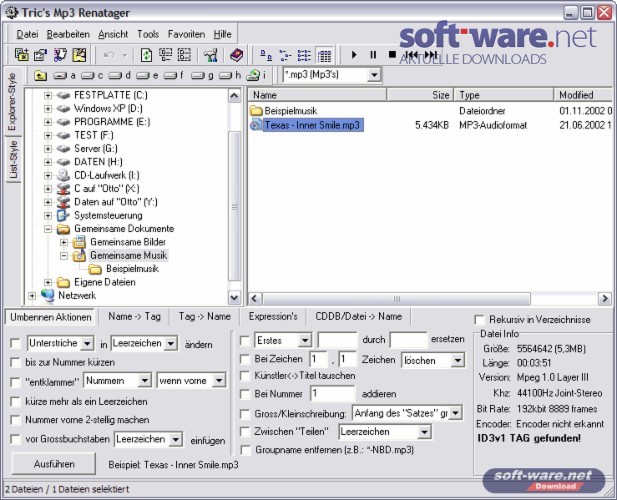617x500 pixels.
Task: Sort by Size column header
Action: pos(420,95)
